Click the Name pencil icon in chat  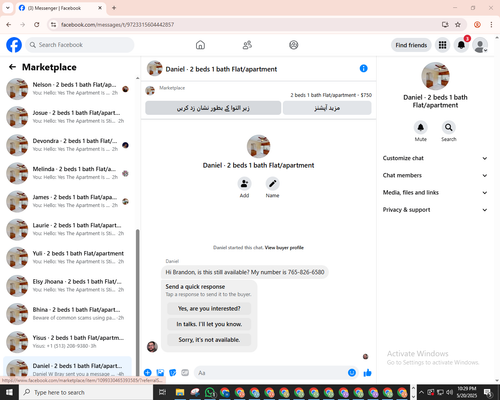272,183
